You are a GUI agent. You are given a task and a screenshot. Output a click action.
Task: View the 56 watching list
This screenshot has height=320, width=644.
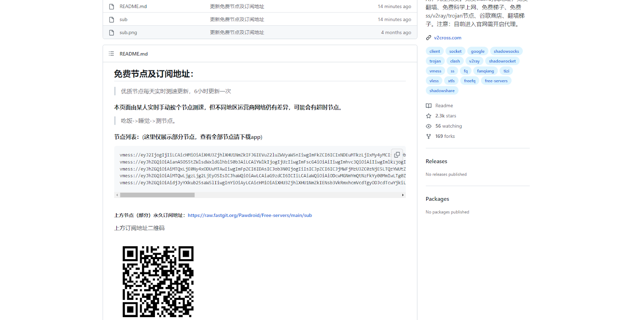(448, 126)
